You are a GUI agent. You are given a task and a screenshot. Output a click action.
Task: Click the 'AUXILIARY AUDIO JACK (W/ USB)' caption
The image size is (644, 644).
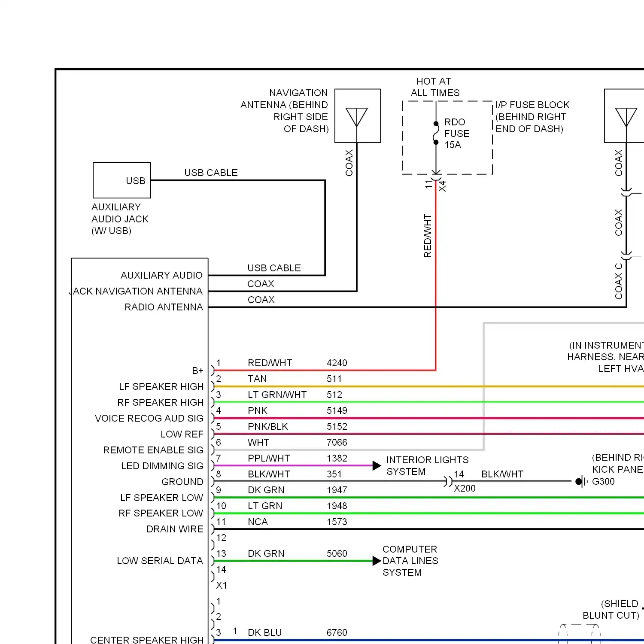[x=120, y=219]
